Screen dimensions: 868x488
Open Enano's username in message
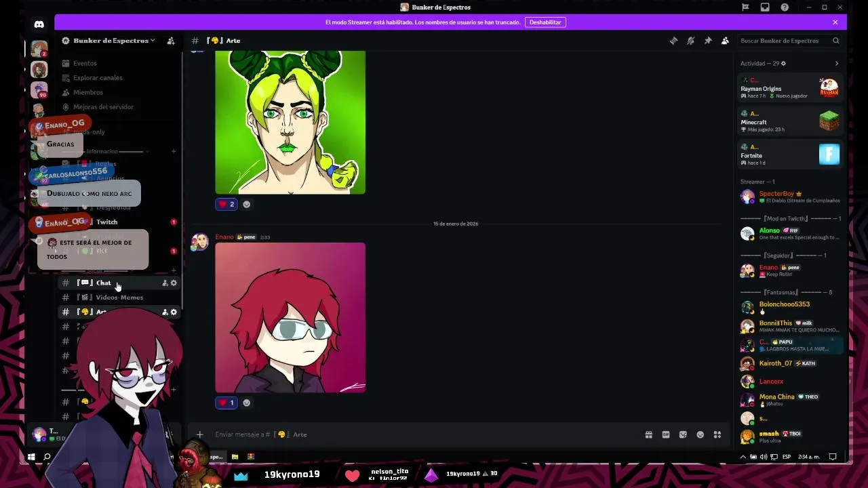tap(224, 237)
